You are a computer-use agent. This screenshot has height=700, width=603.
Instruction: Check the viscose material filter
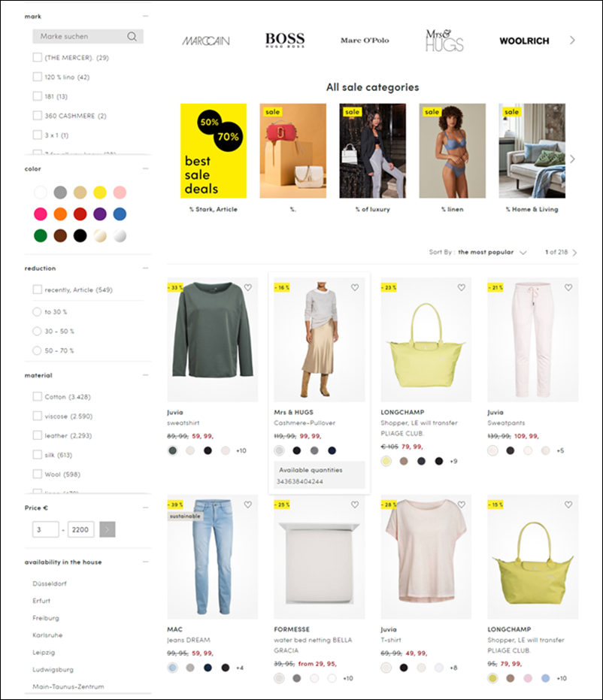click(x=38, y=416)
